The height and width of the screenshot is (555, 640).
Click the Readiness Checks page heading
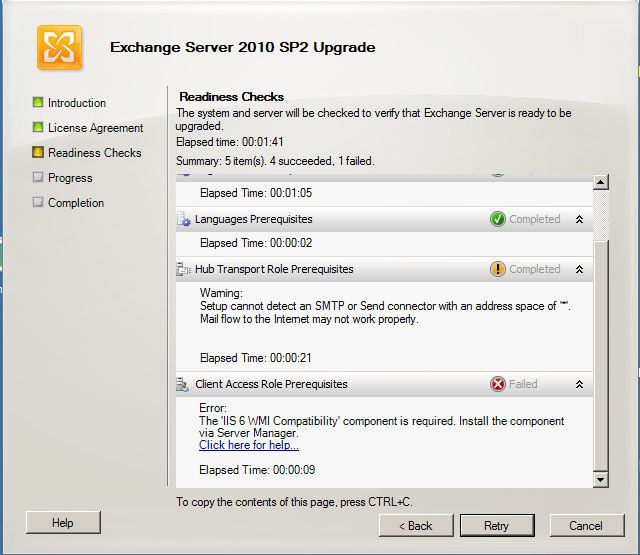pyautogui.click(x=231, y=97)
